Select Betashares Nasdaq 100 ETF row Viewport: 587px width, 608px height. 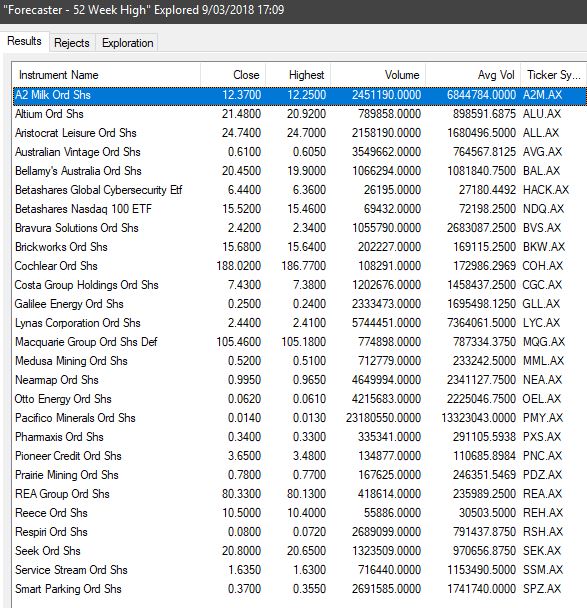[300, 209]
